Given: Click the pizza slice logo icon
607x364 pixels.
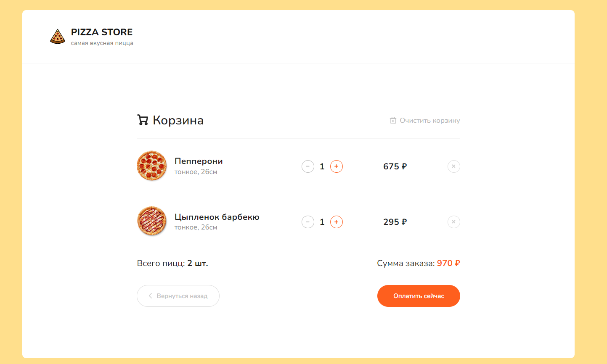Looking at the screenshot, I should [58, 37].
